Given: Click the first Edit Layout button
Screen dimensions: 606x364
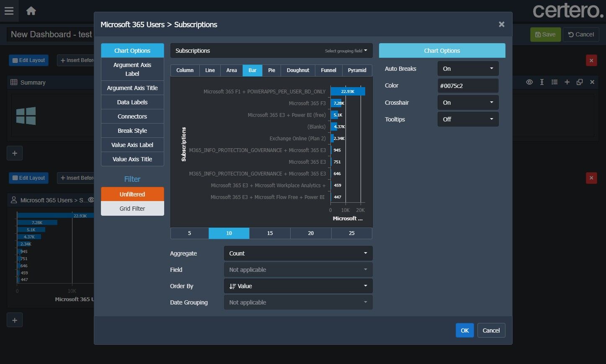Looking at the screenshot, I should pos(28,60).
